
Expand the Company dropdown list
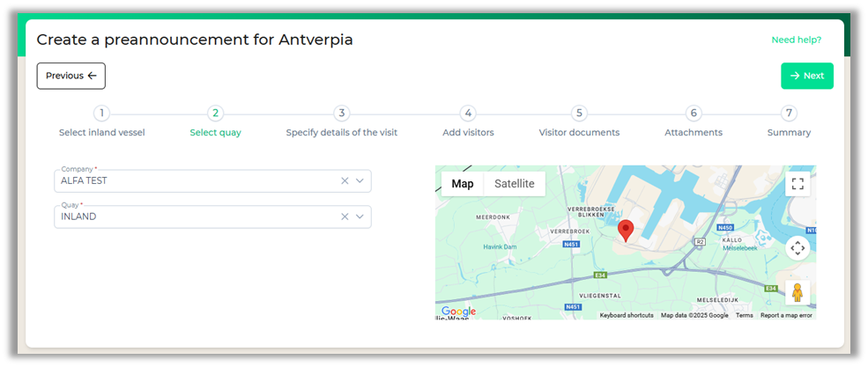360,180
